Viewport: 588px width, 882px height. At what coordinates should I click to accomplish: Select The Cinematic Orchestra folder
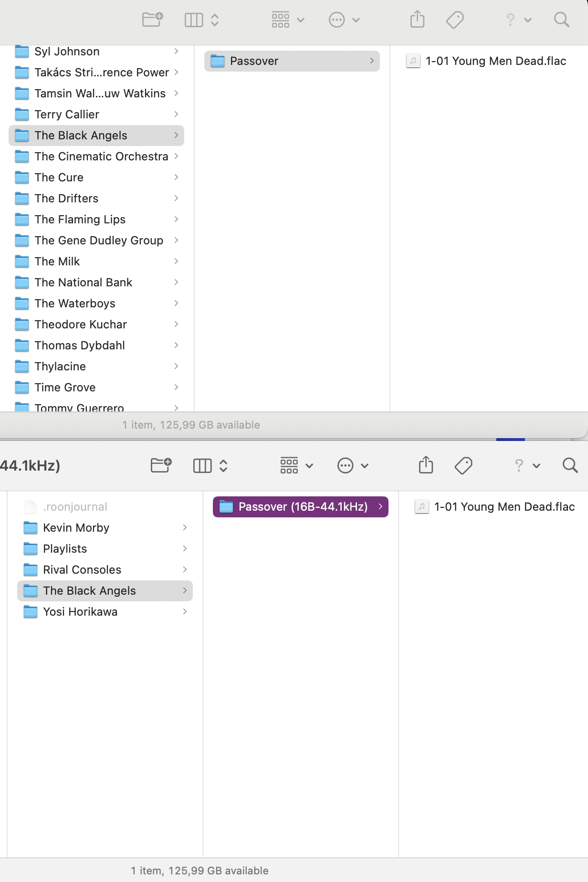tap(96, 157)
